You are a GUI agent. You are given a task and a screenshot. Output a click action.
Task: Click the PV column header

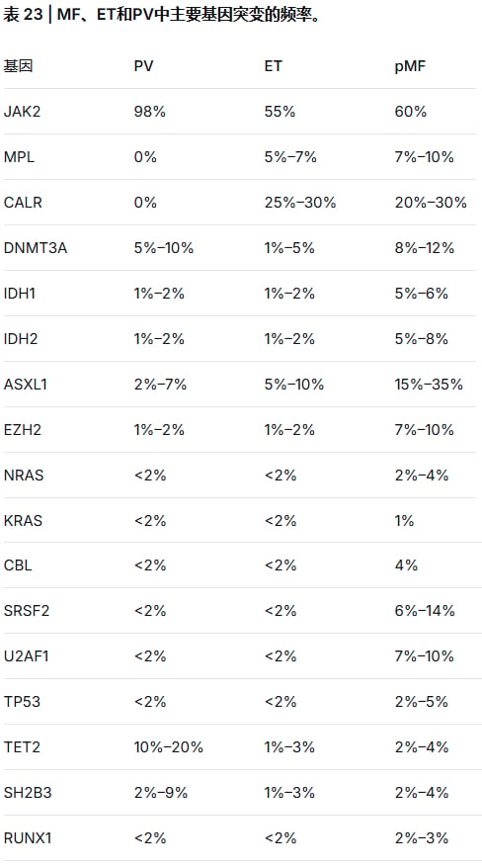(144, 66)
